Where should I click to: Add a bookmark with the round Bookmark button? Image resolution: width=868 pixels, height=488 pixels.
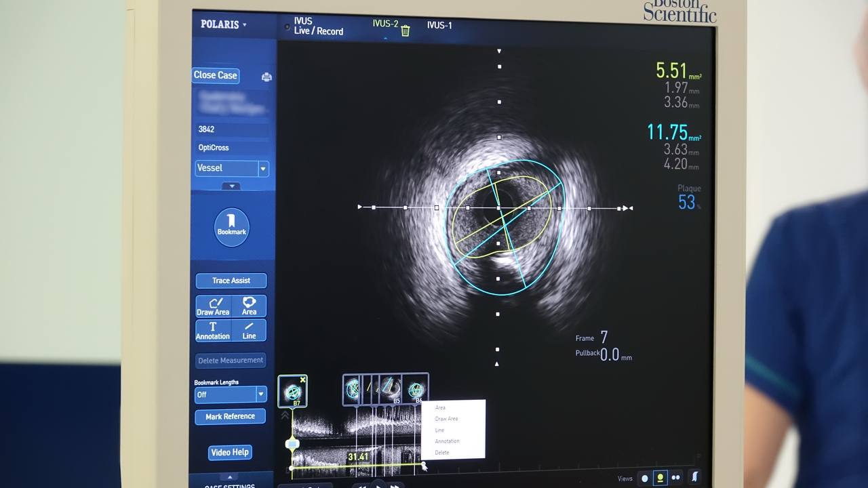coord(231,227)
